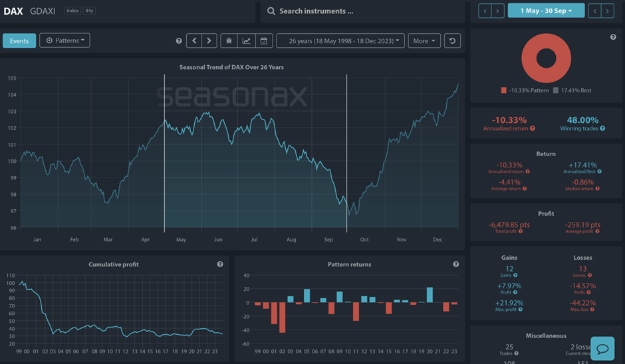Click the +17.41% Annualized/Rest value
Viewport: 625px width, 364px height.
point(582,165)
